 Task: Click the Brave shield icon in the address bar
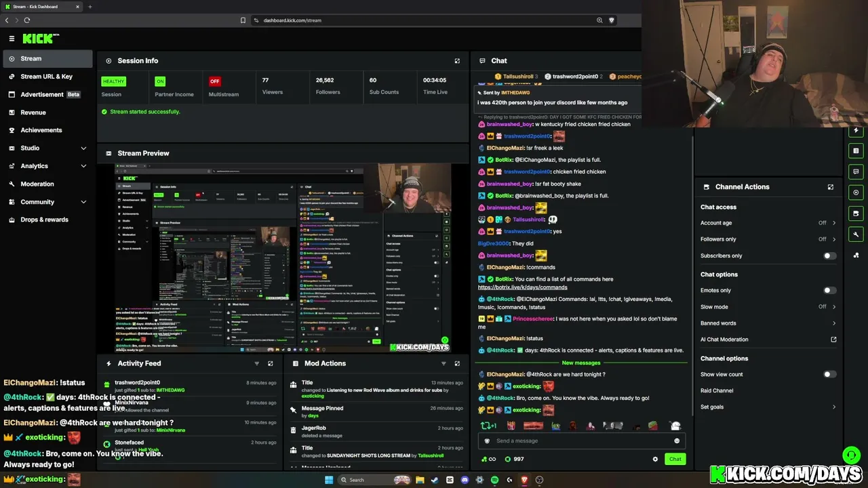click(611, 20)
